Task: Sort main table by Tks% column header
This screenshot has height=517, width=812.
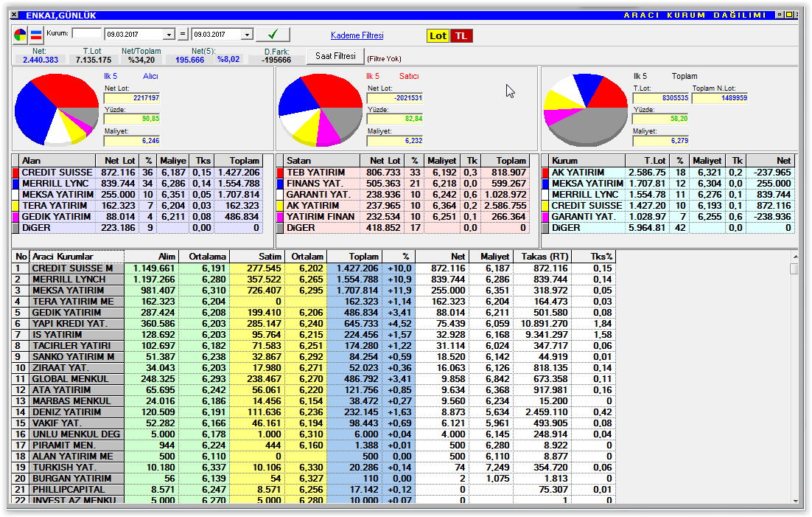Action: tap(594, 257)
